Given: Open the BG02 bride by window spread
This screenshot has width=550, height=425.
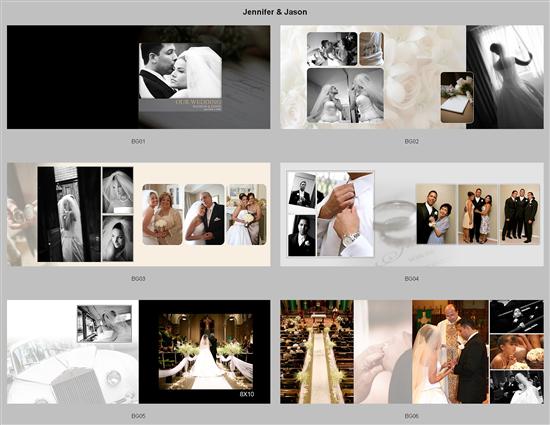Looking at the screenshot, I should click(x=412, y=77).
